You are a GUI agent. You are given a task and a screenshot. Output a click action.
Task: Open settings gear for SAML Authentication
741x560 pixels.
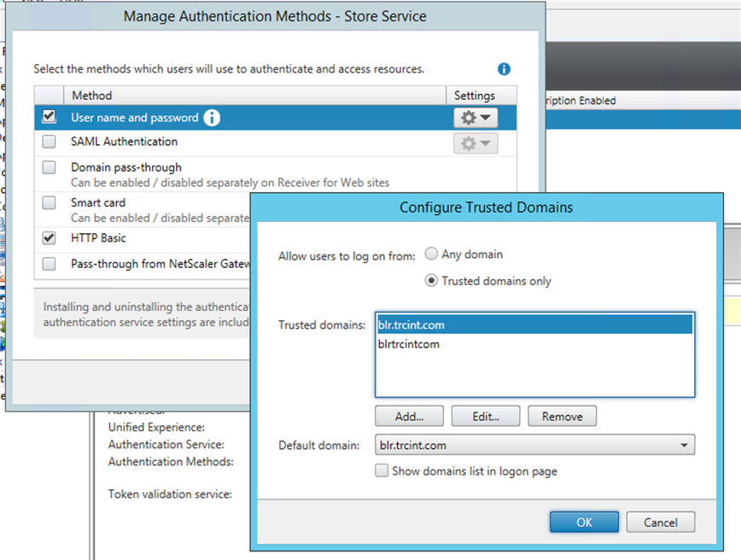[x=476, y=143]
